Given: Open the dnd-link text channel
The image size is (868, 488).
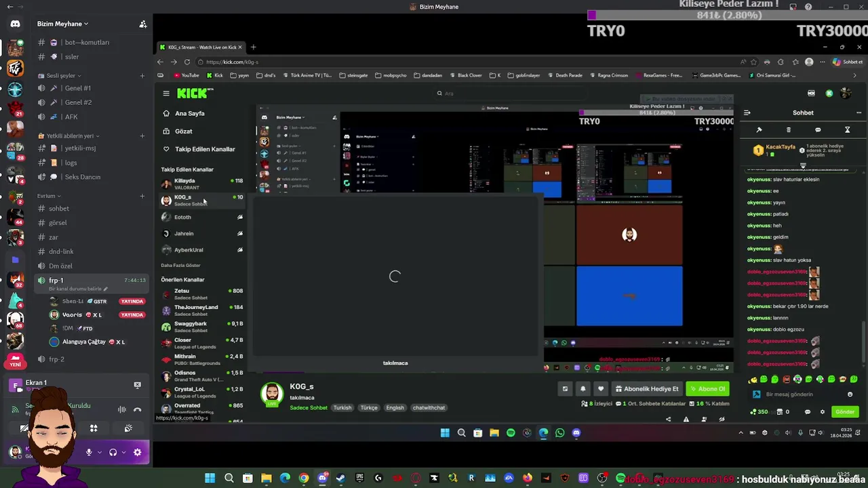Looking at the screenshot, I should pos(92,251).
